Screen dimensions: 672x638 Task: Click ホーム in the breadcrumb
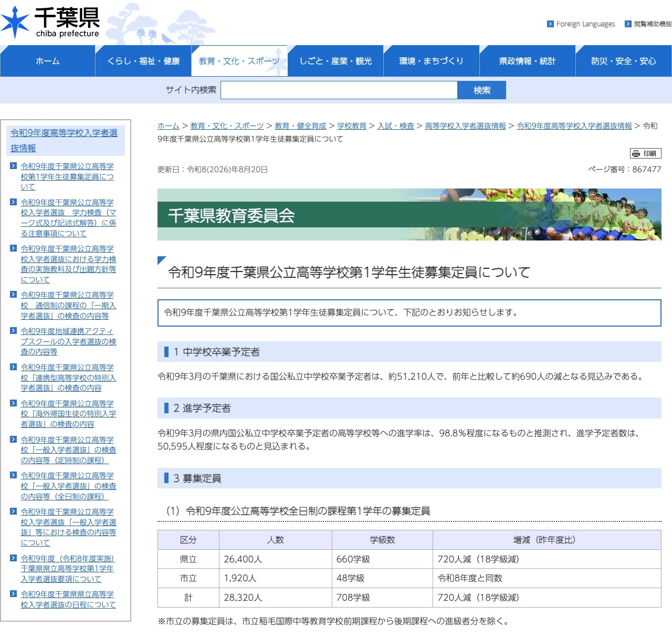tap(169, 126)
